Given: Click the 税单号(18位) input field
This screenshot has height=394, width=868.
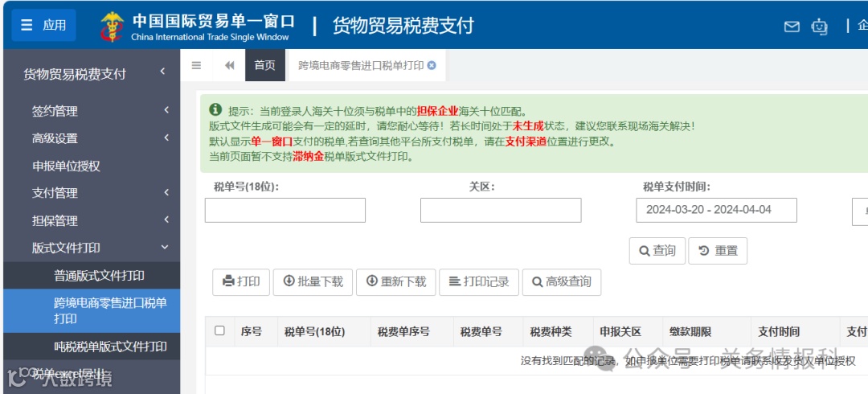Looking at the screenshot, I should pyautogui.click(x=285, y=211).
